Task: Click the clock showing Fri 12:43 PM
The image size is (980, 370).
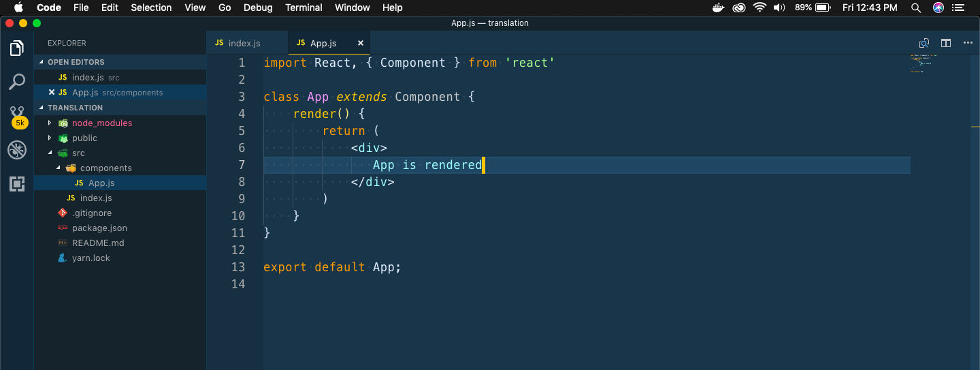Action: point(870,7)
